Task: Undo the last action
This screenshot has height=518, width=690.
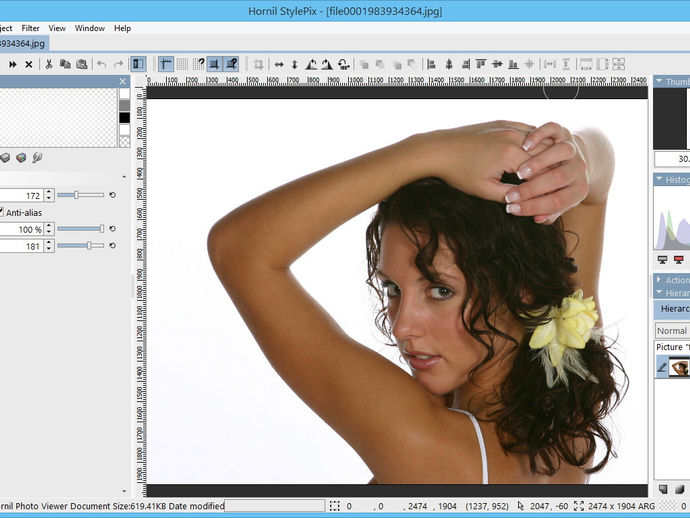Action: tap(102, 64)
